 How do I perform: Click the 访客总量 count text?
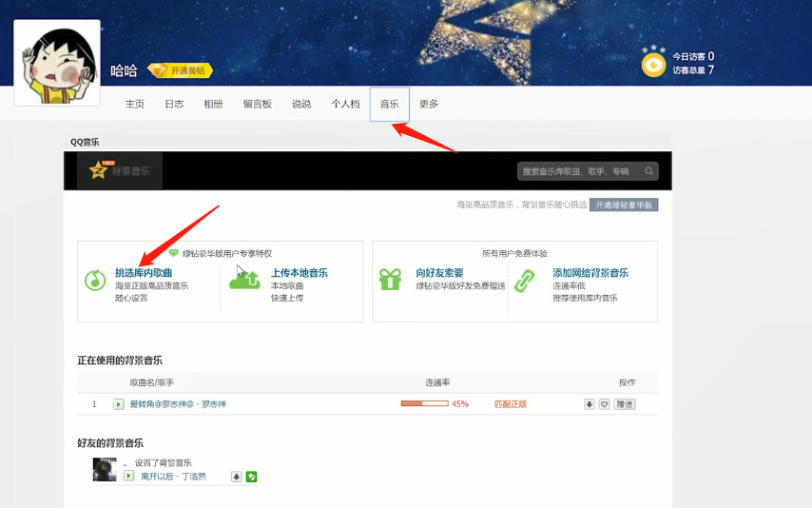pyautogui.click(x=693, y=69)
